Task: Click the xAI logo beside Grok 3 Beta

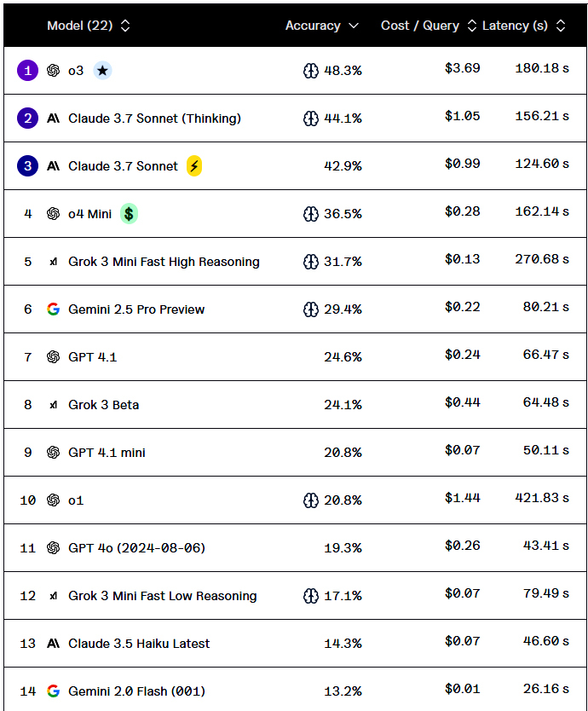Action: (x=53, y=405)
